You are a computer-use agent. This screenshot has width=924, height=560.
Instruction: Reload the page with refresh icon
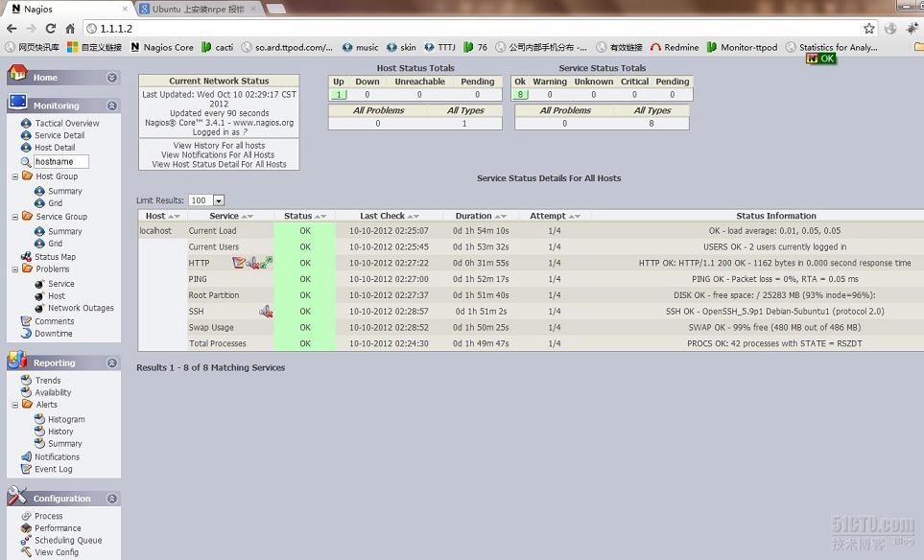[x=51, y=28]
